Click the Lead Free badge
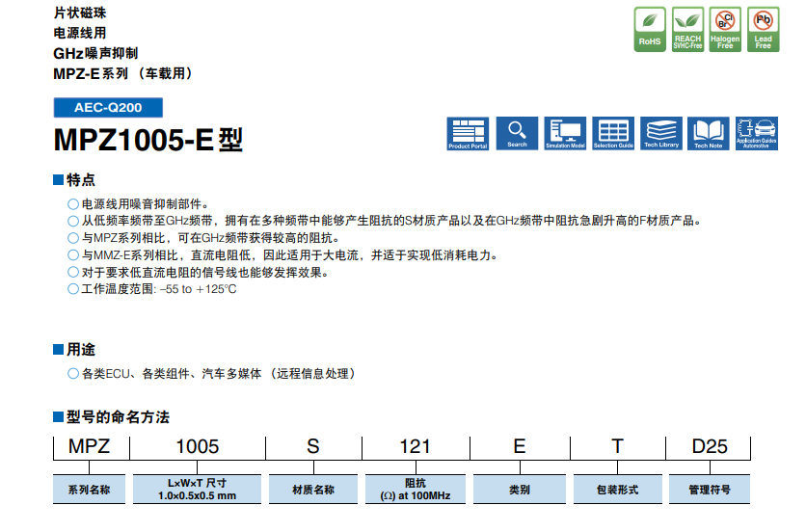 [x=764, y=29]
